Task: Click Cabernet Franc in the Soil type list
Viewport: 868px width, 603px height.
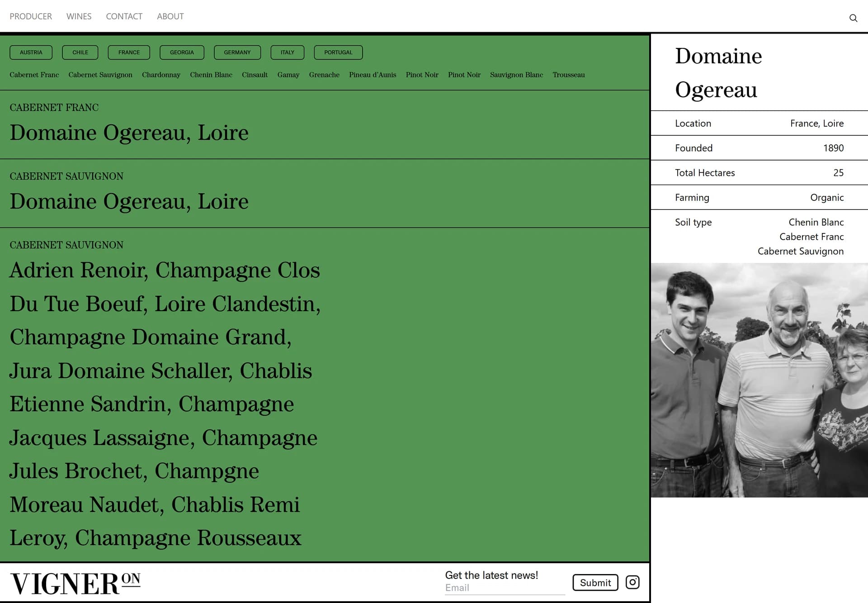Action: [811, 237]
